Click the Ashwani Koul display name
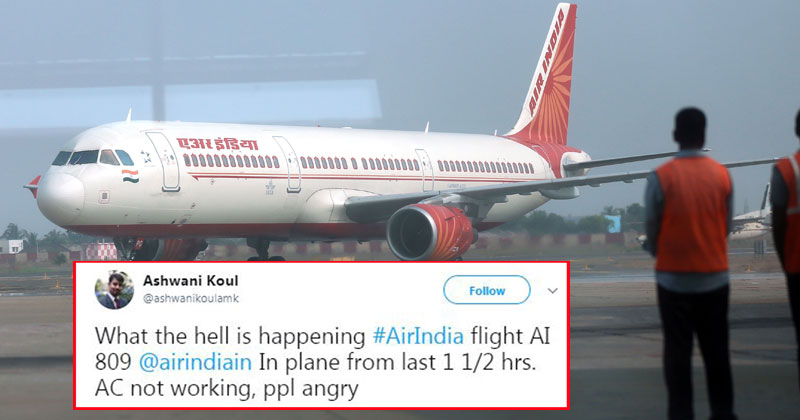Viewport: 800px width, 420px height. [190, 281]
